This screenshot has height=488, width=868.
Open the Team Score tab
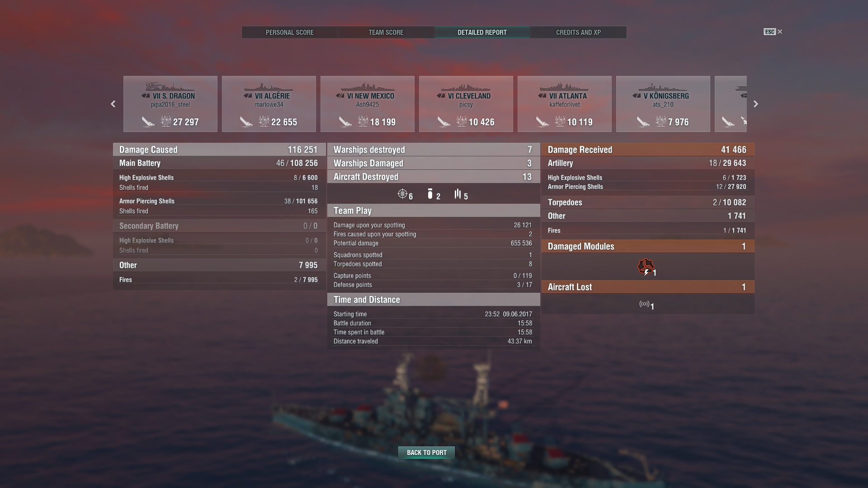pyautogui.click(x=386, y=33)
